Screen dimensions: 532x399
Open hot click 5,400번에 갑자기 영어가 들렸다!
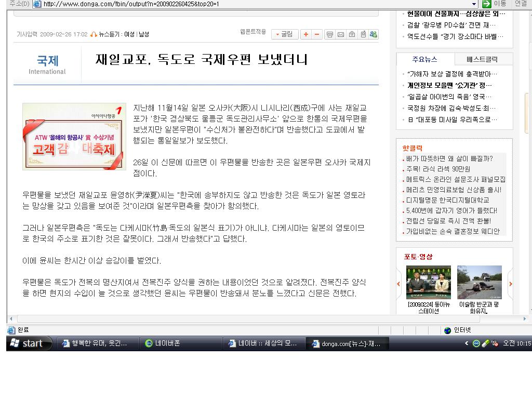451,211
